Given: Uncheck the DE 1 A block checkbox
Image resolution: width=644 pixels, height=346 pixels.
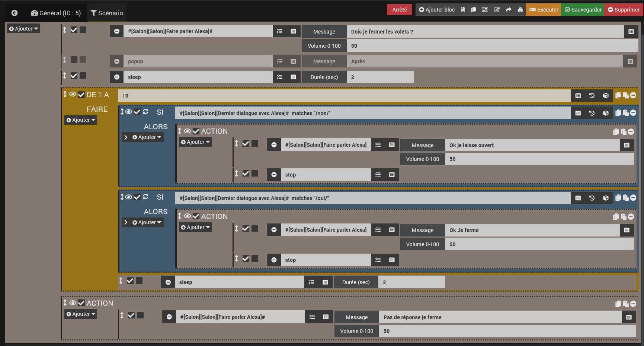Looking at the screenshot, I should tap(81, 95).
